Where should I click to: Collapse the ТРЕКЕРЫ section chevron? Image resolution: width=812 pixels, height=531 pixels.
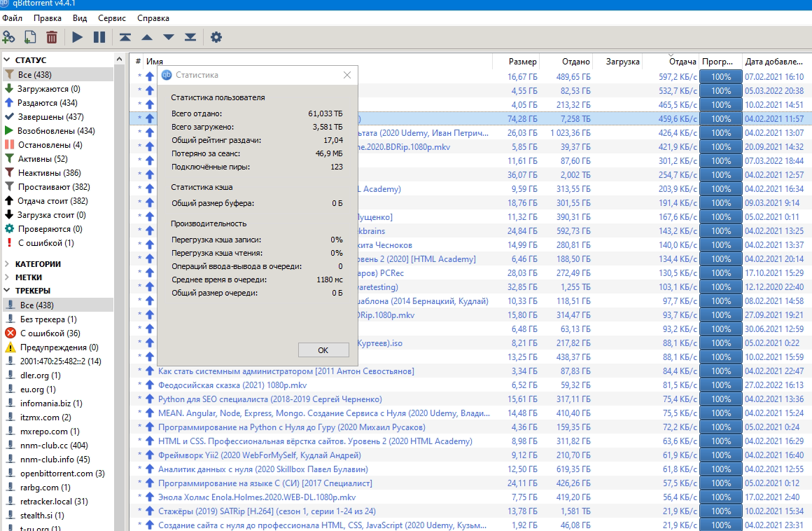point(7,291)
